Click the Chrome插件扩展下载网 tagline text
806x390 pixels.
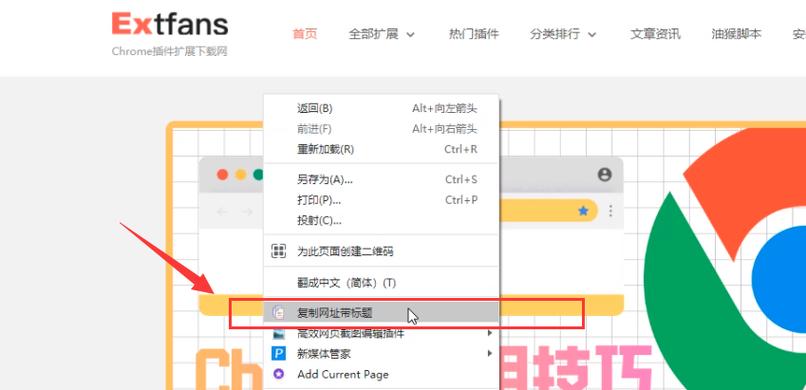pyautogui.click(x=170, y=51)
